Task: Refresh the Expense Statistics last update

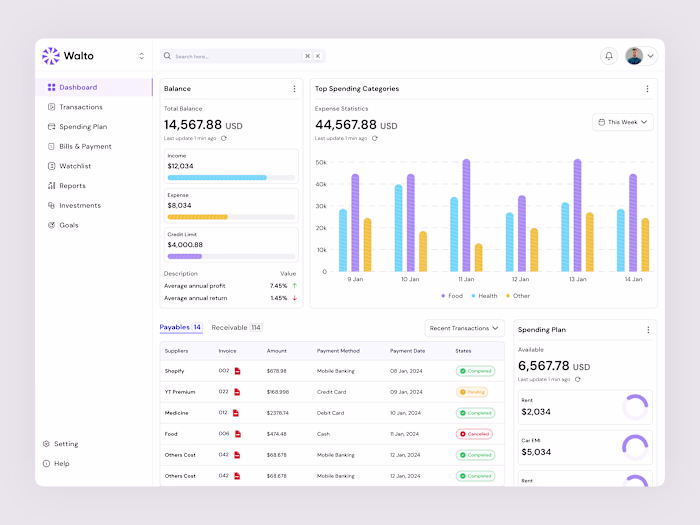Action: [x=375, y=138]
